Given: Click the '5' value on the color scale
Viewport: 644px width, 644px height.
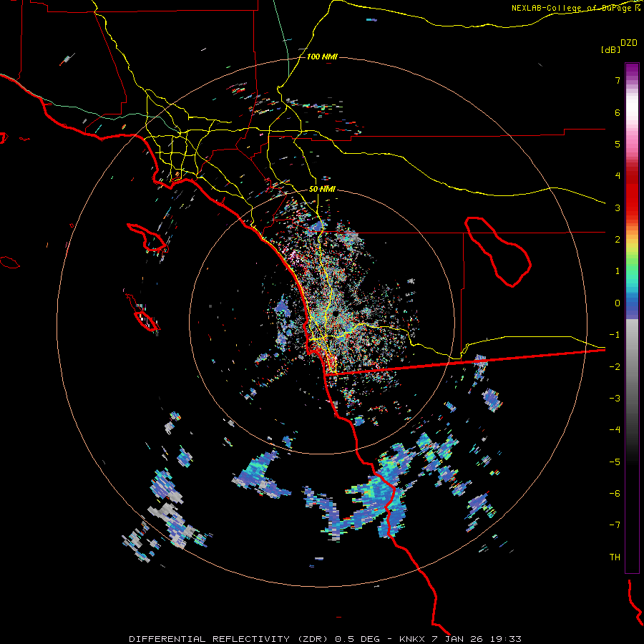Looking at the screenshot, I should click(618, 144).
